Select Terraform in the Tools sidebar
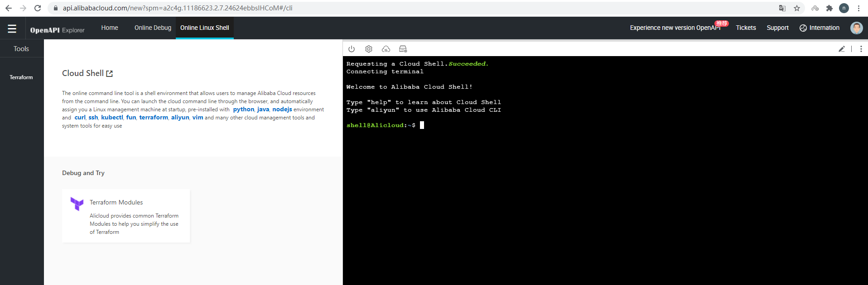Screen dimensions: 868x285 (21, 77)
